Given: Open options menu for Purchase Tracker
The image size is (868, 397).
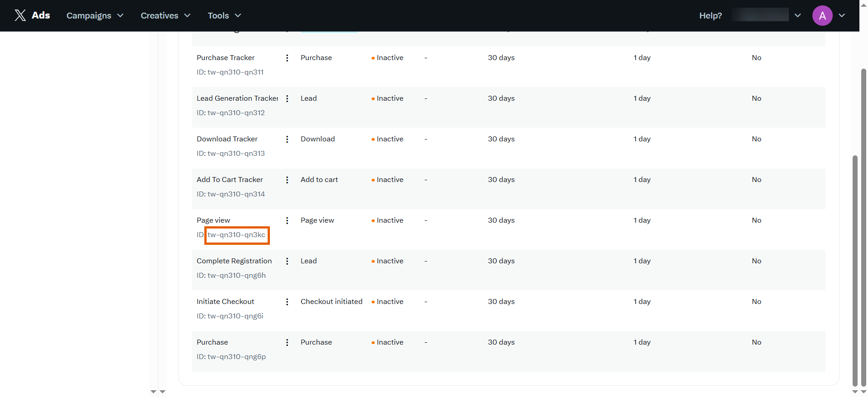Looking at the screenshot, I should coord(287,58).
